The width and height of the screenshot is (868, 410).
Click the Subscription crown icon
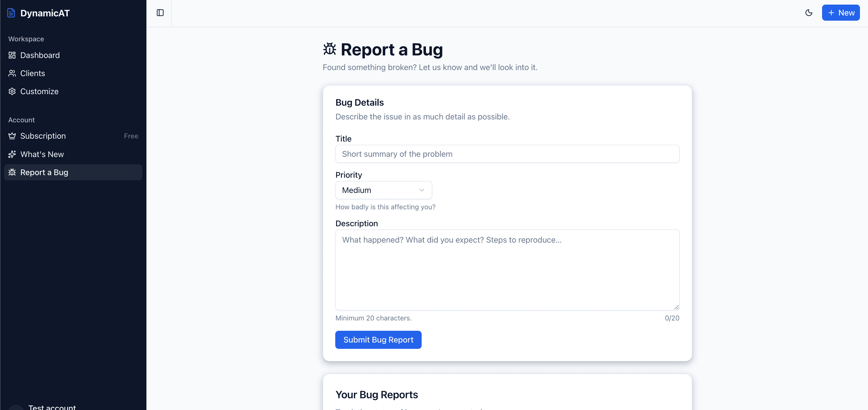12,136
